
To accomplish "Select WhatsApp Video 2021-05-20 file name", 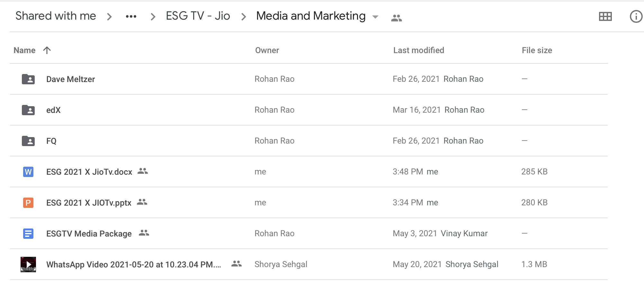I will point(134,265).
